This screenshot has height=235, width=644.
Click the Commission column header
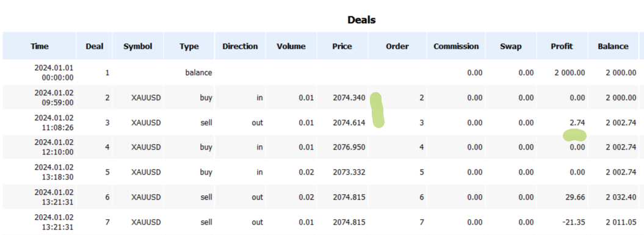457,46
